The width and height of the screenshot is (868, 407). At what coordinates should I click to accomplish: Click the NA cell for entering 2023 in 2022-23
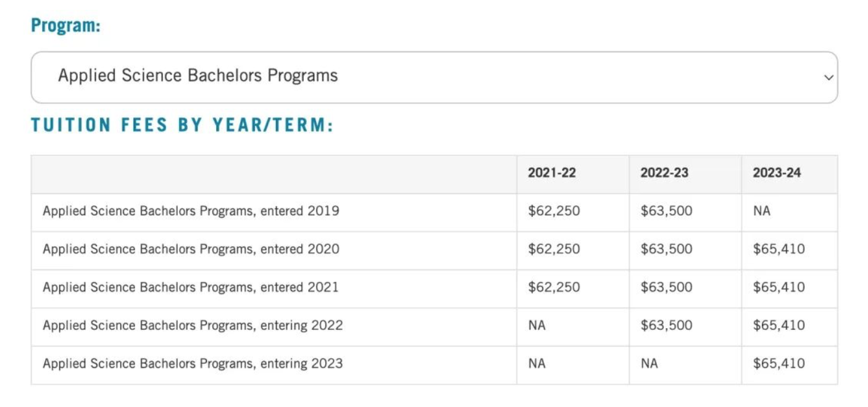point(649,364)
